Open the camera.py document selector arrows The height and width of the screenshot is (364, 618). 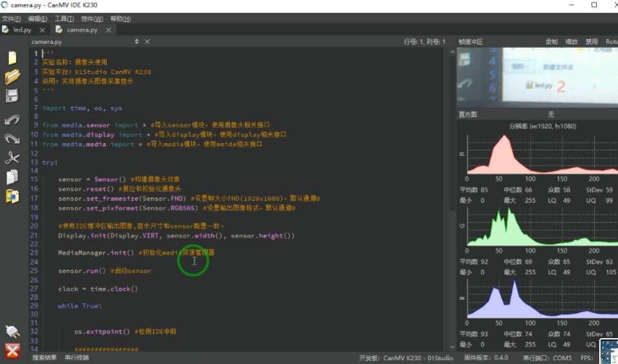(x=136, y=41)
